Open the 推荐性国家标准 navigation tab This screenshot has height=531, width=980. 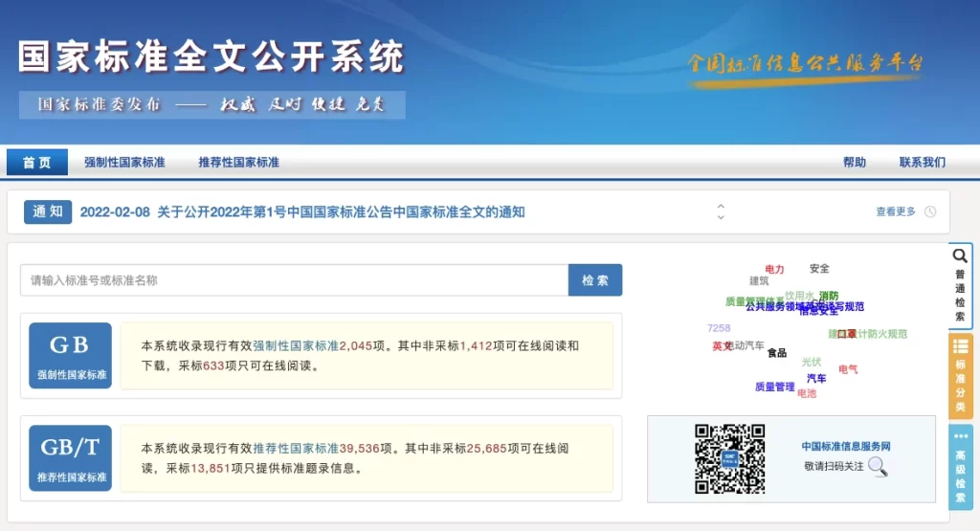(238, 163)
